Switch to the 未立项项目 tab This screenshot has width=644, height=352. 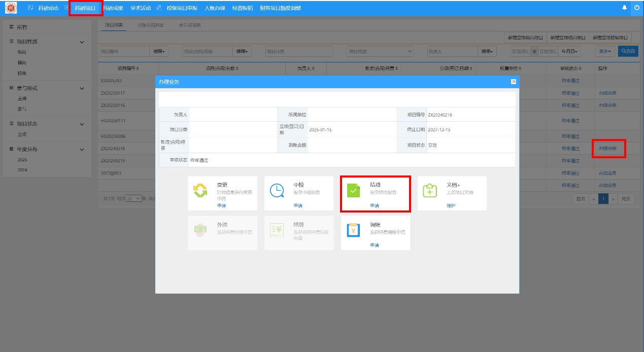[189, 25]
